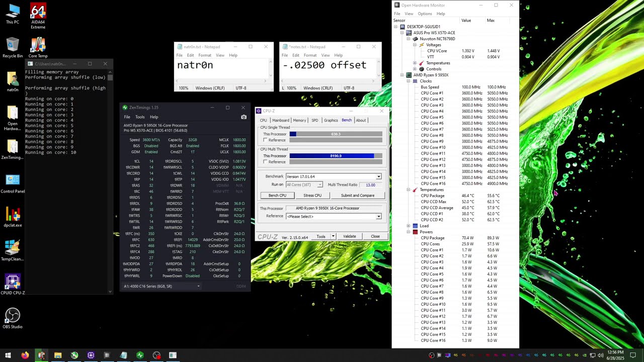Open the ZenTimings Tools menu
This screenshot has width=644, height=362.
coord(140,117)
